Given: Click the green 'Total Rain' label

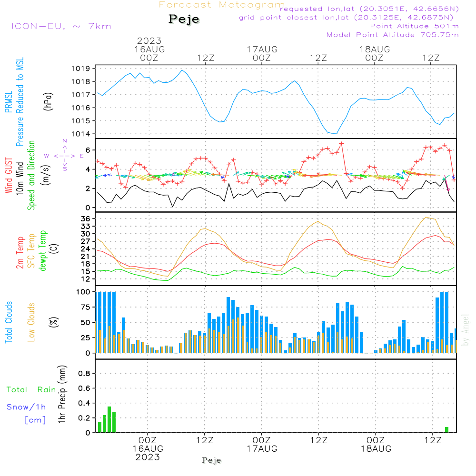Looking at the screenshot, I should click(x=31, y=389).
